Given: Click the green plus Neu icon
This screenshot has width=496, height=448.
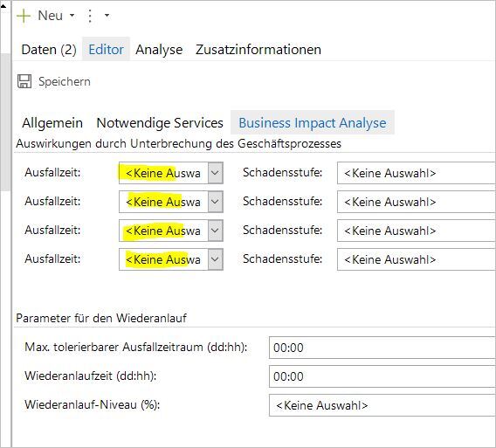Looking at the screenshot, I should point(24,16).
